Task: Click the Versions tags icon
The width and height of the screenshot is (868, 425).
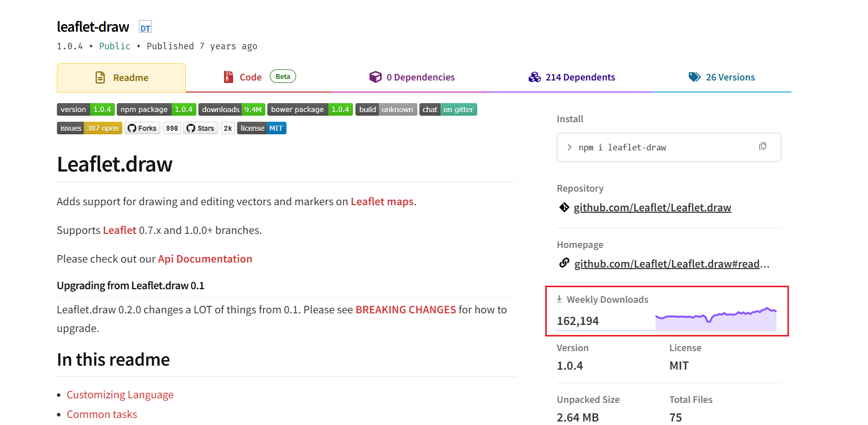Action: 695,77
